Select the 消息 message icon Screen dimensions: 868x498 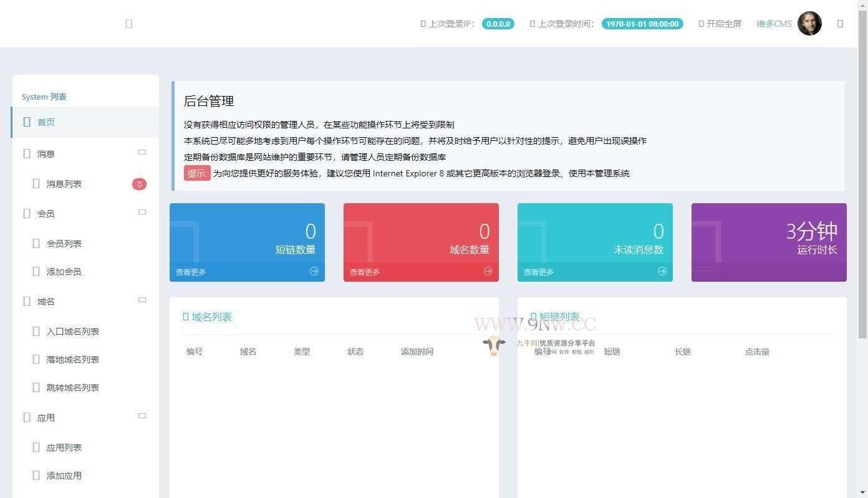tap(27, 153)
